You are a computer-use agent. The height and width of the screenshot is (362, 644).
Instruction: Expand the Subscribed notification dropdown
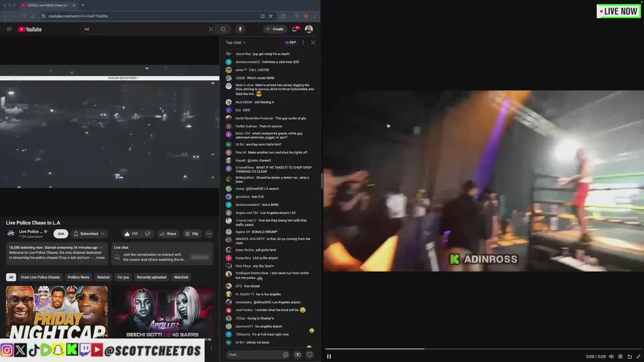[x=89, y=233]
